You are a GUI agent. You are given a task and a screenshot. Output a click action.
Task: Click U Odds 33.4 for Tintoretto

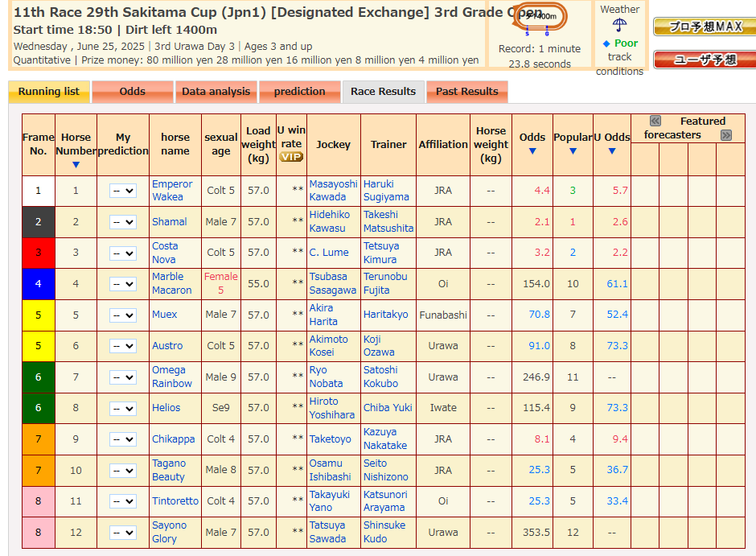click(617, 501)
